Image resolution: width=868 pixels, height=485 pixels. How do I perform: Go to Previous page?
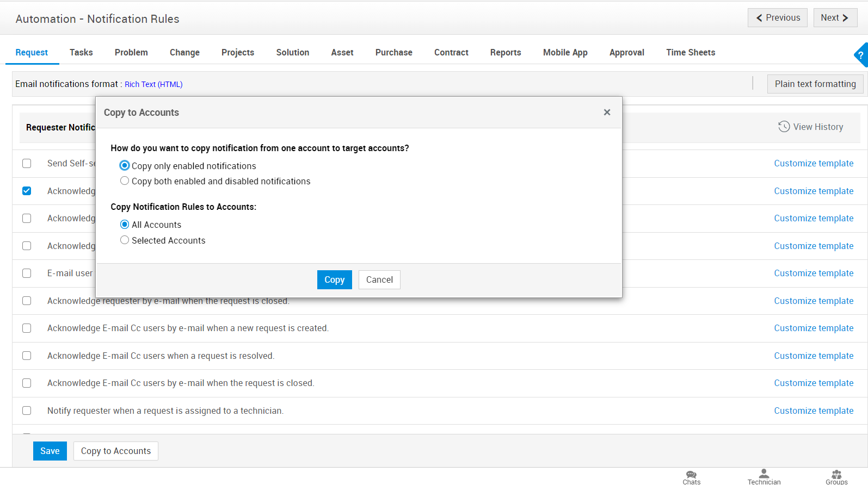click(x=778, y=18)
